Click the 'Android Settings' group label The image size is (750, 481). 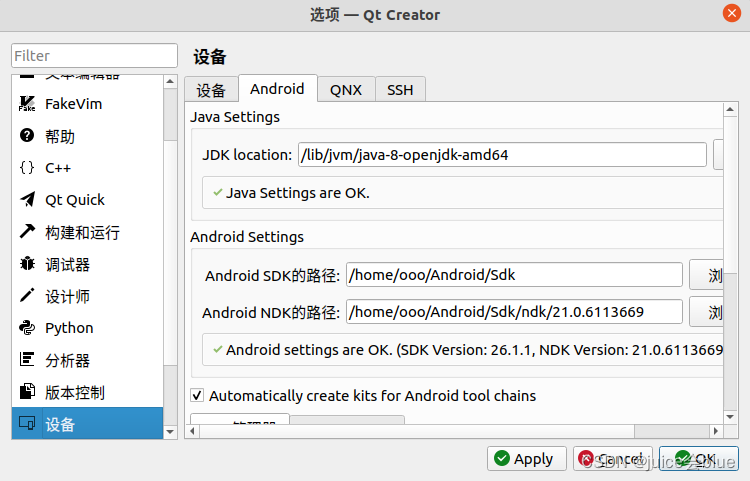pyautogui.click(x=247, y=237)
